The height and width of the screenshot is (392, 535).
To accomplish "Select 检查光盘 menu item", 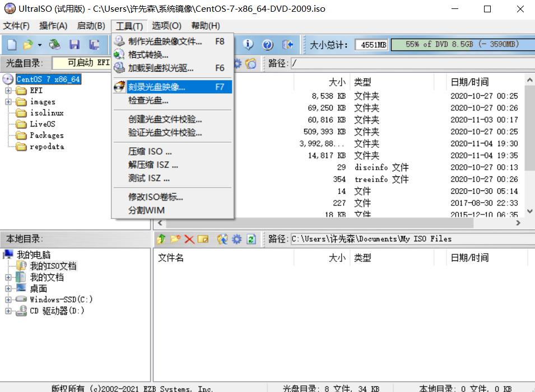I will coord(173,101).
